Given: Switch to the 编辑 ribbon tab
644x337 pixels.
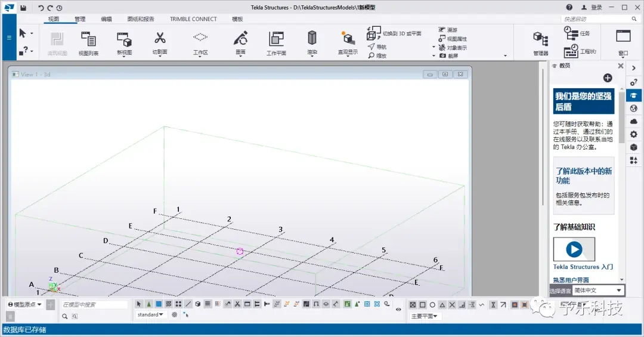Looking at the screenshot, I should click(106, 19).
